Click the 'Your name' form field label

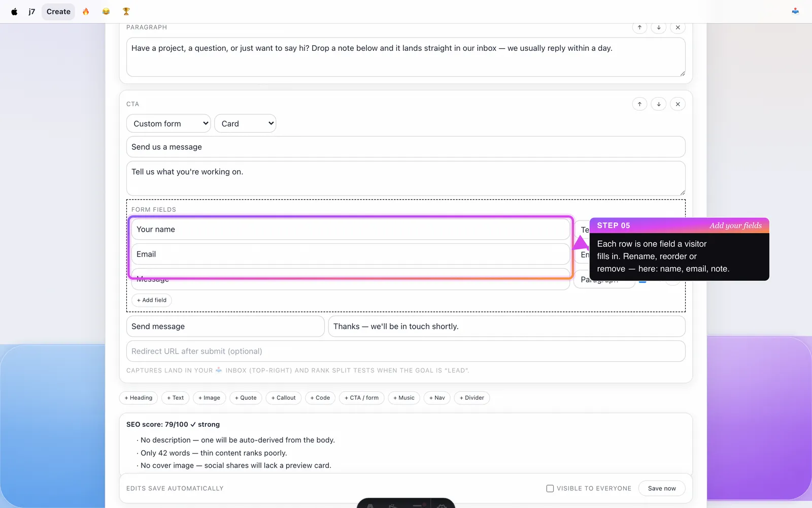(x=351, y=229)
